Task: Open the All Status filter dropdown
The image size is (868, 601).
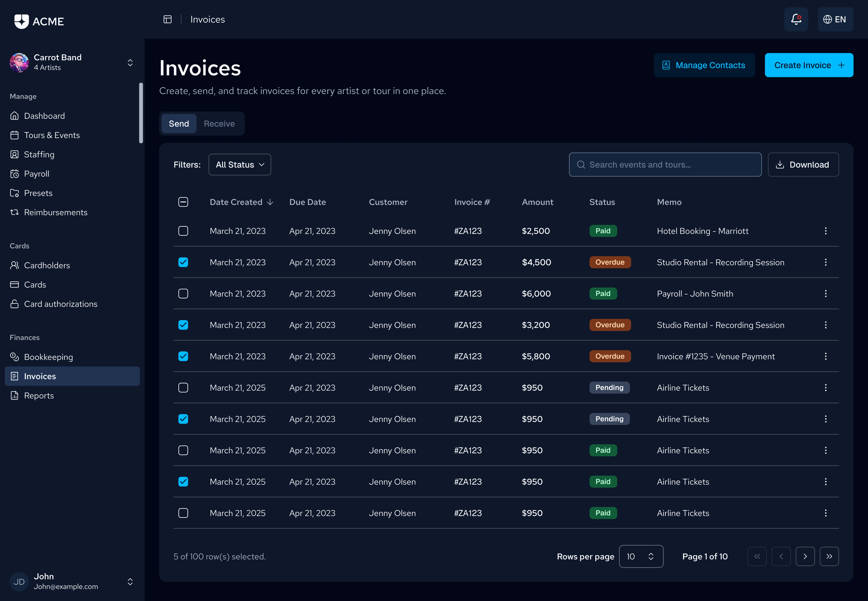Action: pos(240,165)
